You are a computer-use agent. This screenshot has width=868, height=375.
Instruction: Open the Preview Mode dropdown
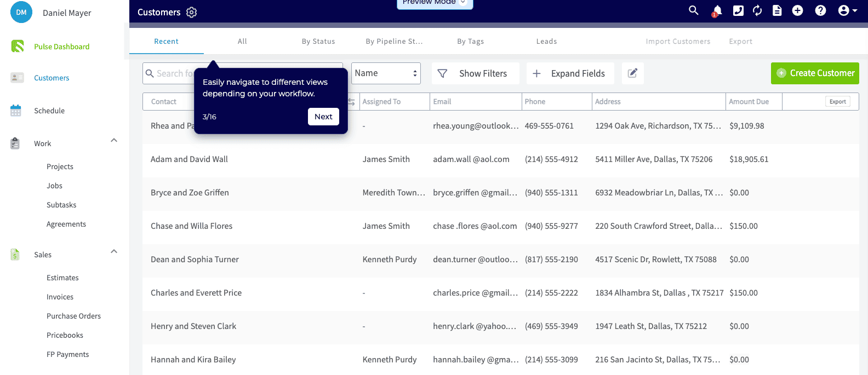(435, 3)
